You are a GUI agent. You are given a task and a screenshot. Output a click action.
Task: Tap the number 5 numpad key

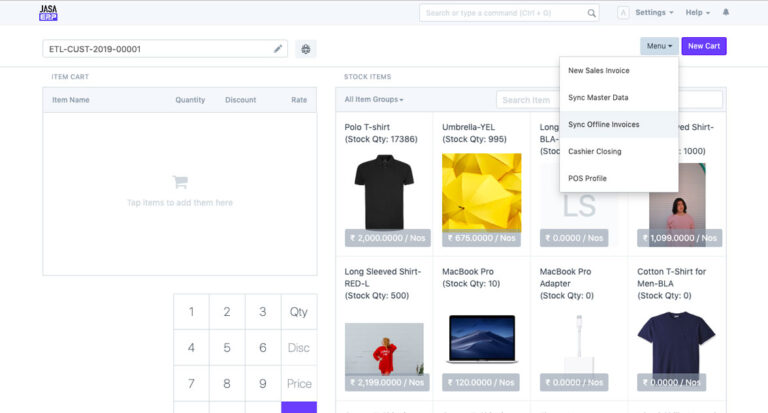tap(227, 348)
